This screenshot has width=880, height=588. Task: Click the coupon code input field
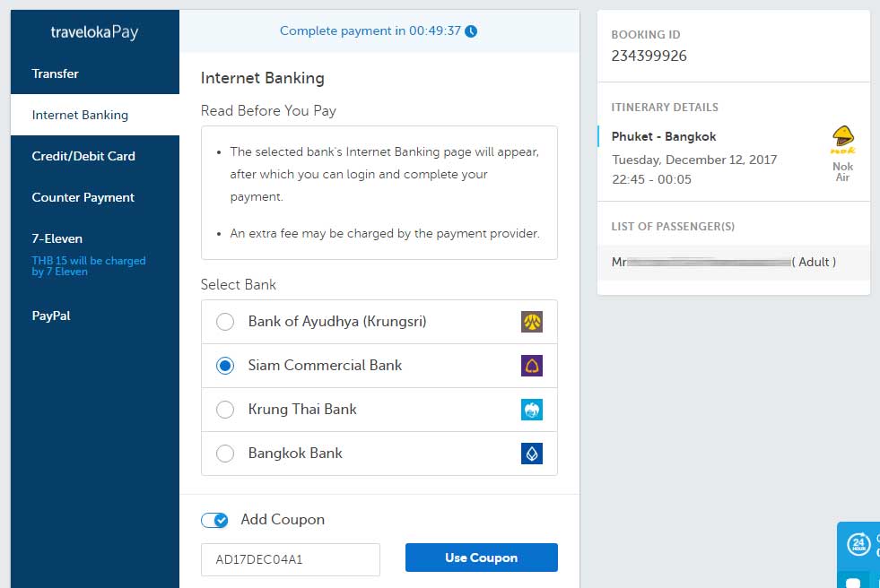tap(290, 559)
